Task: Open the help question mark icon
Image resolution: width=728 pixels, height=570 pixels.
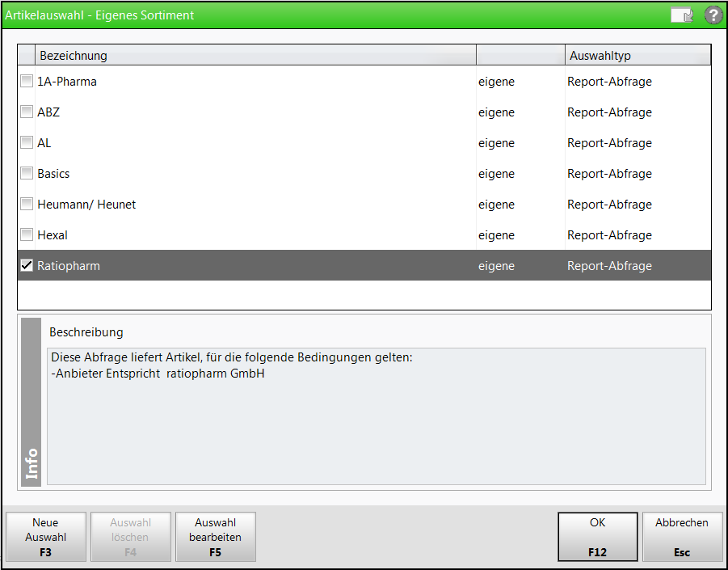Action: pyautogui.click(x=713, y=15)
